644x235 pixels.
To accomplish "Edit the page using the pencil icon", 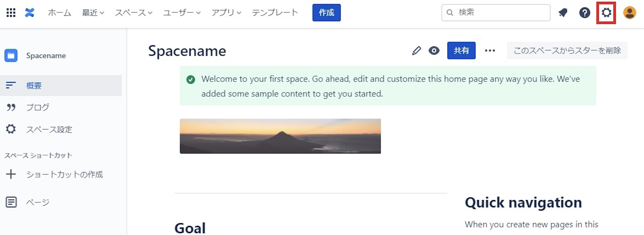I will [416, 50].
